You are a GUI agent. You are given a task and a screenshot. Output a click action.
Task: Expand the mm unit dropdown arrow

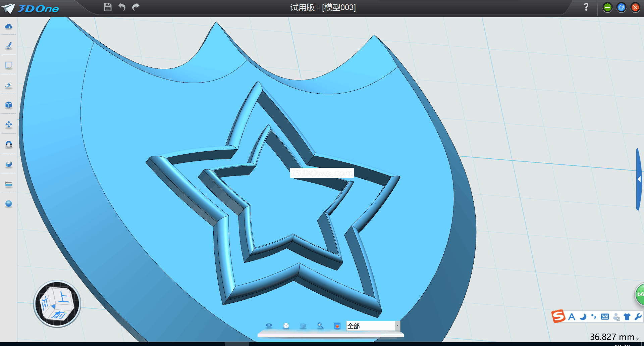[637, 339]
